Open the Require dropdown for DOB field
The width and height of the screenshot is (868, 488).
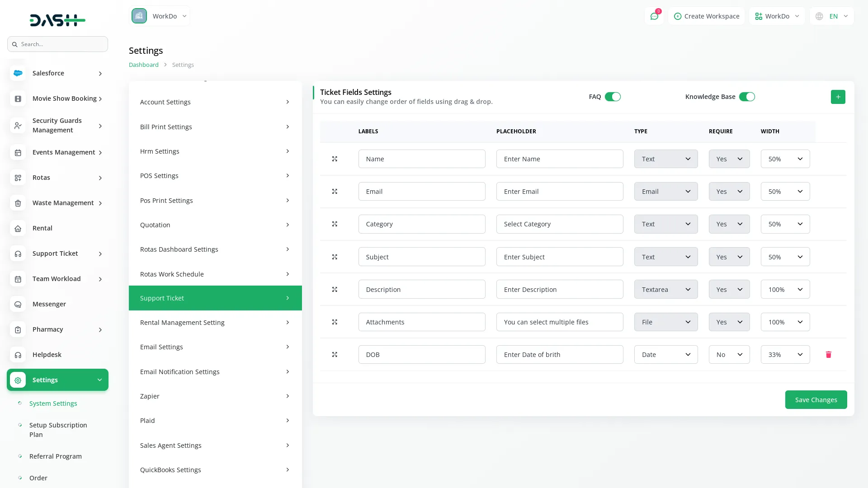coord(729,355)
